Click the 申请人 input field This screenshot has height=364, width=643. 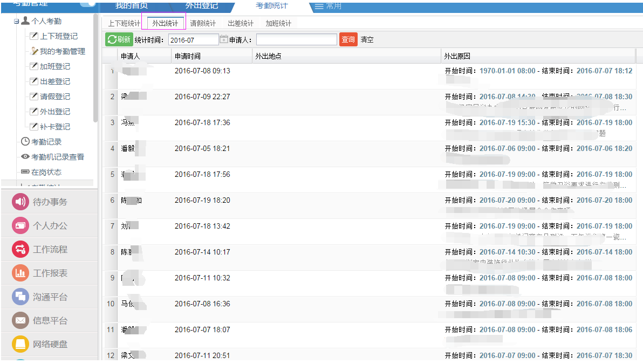(296, 40)
